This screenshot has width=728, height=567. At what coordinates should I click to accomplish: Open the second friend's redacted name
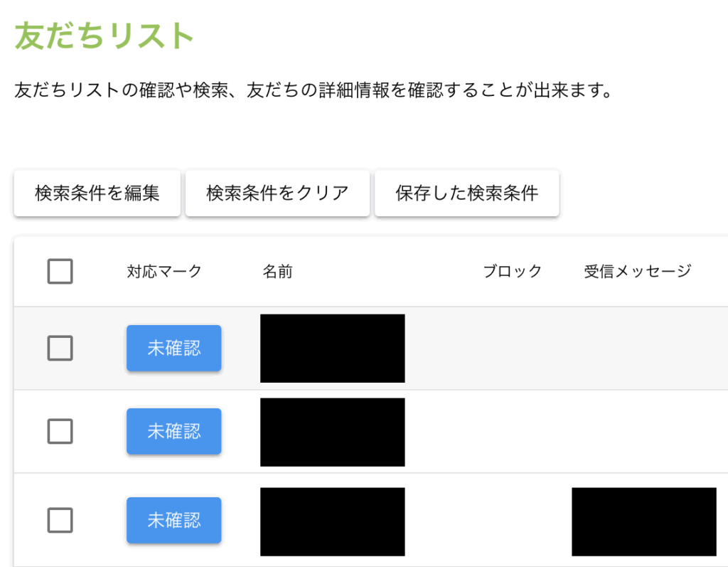point(332,432)
